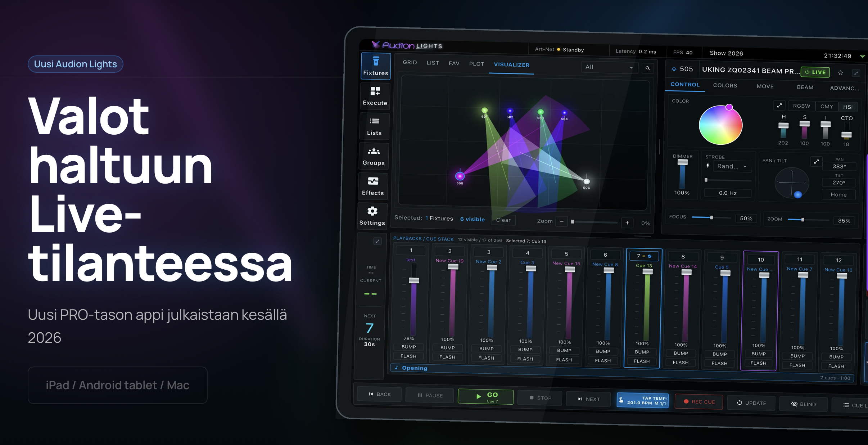Click the PAUSE transport button
The width and height of the screenshot is (868, 445).
(x=430, y=395)
